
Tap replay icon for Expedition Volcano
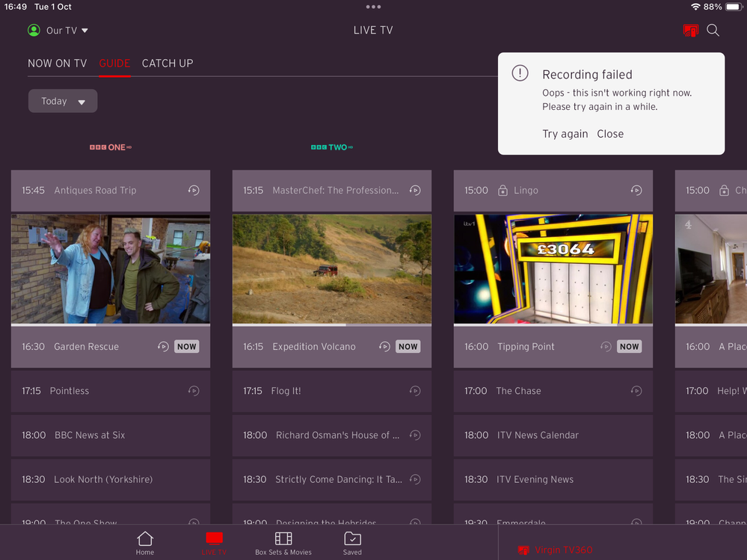pos(384,347)
